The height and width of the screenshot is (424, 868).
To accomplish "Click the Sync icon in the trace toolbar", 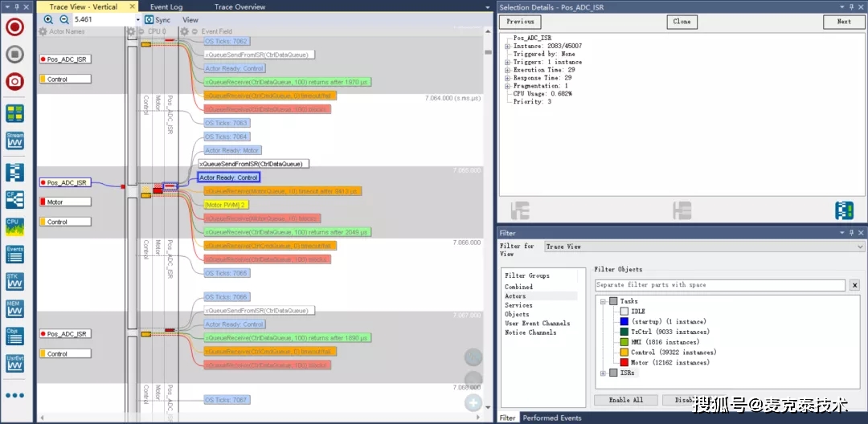I will pyautogui.click(x=148, y=20).
